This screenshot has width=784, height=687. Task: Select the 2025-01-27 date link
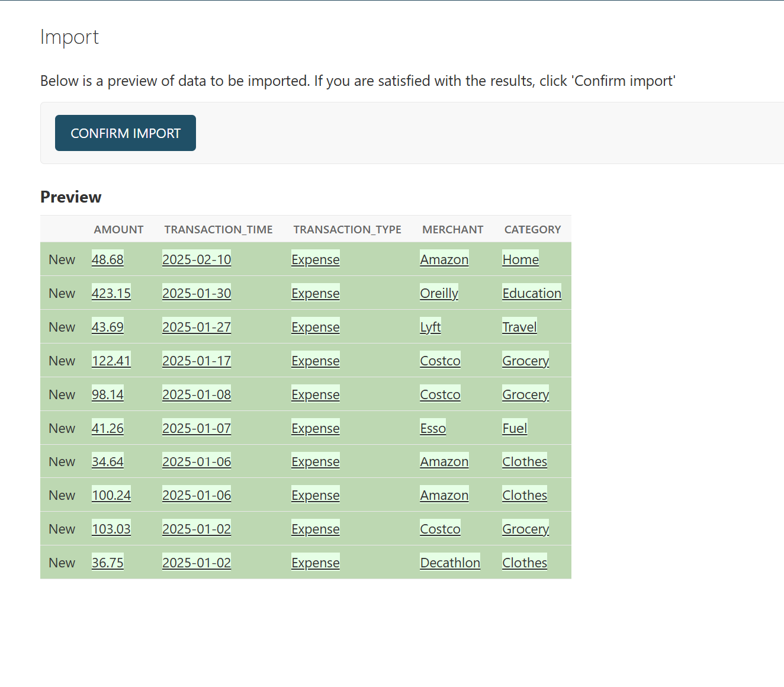(197, 327)
